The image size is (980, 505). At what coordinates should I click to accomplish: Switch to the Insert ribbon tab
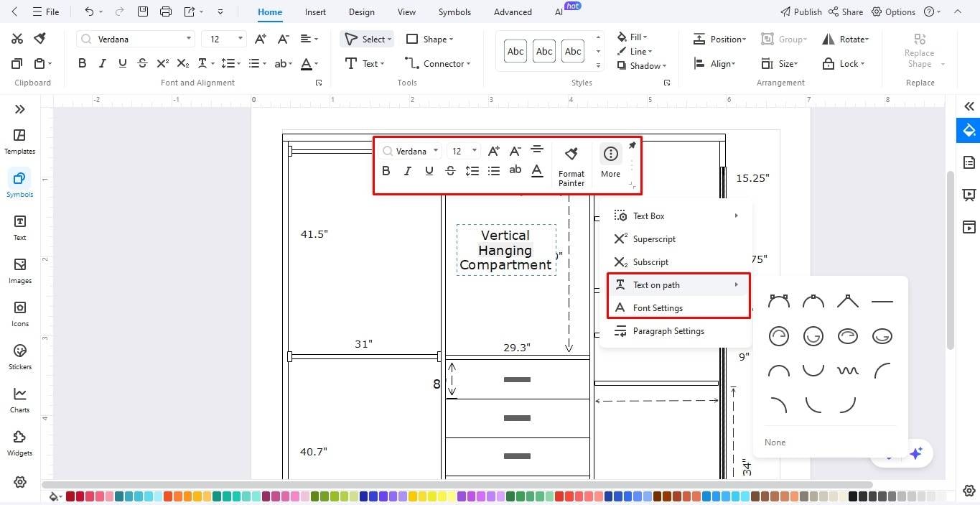pos(315,11)
